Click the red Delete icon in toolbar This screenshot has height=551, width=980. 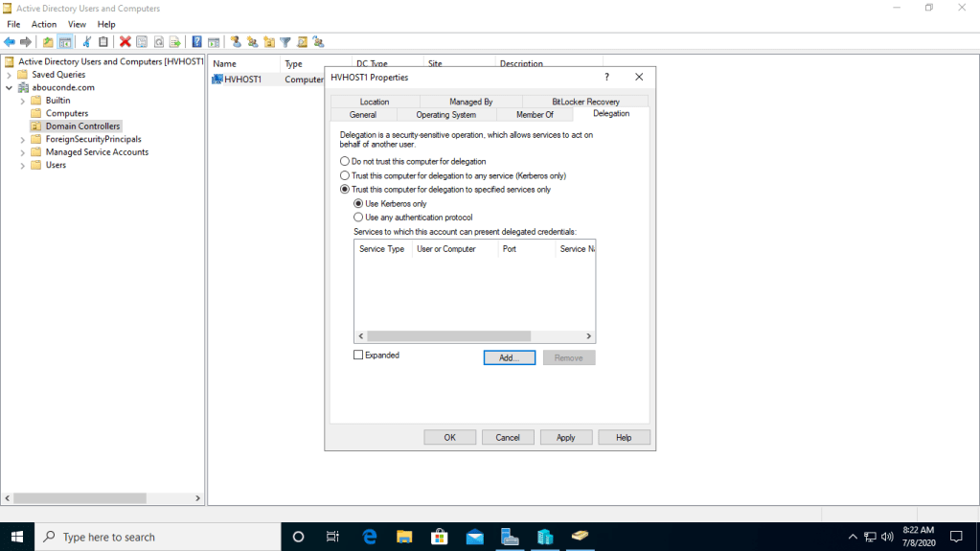[125, 42]
